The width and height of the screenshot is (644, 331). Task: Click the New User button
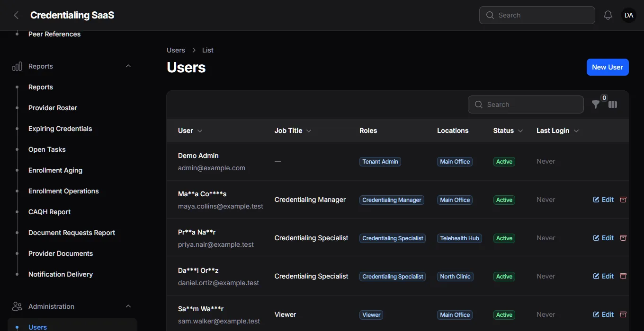(608, 67)
